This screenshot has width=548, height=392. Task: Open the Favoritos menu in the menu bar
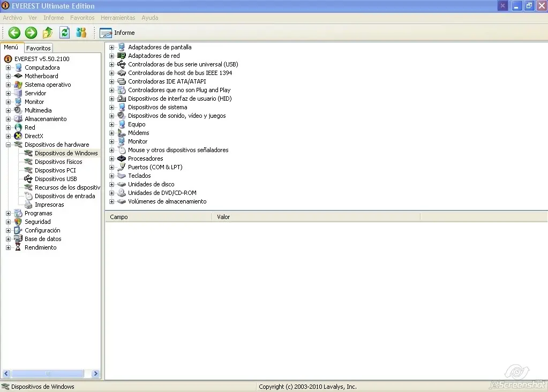(x=82, y=18)
